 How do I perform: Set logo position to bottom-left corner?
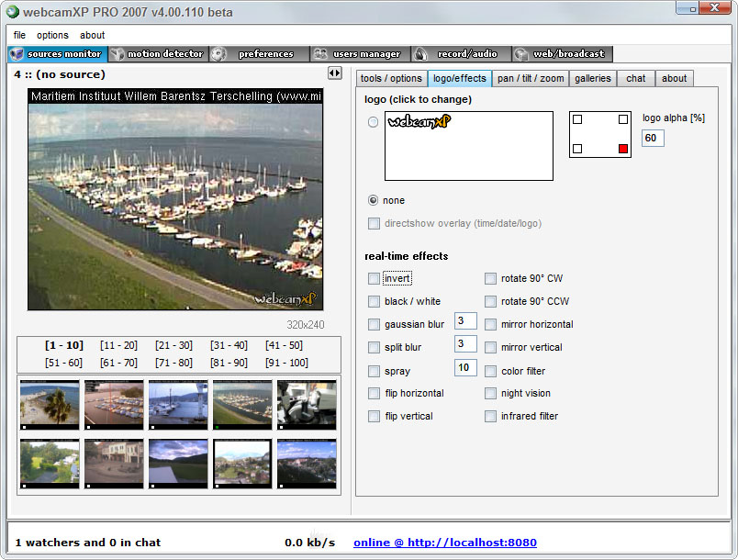click(577, 149)
